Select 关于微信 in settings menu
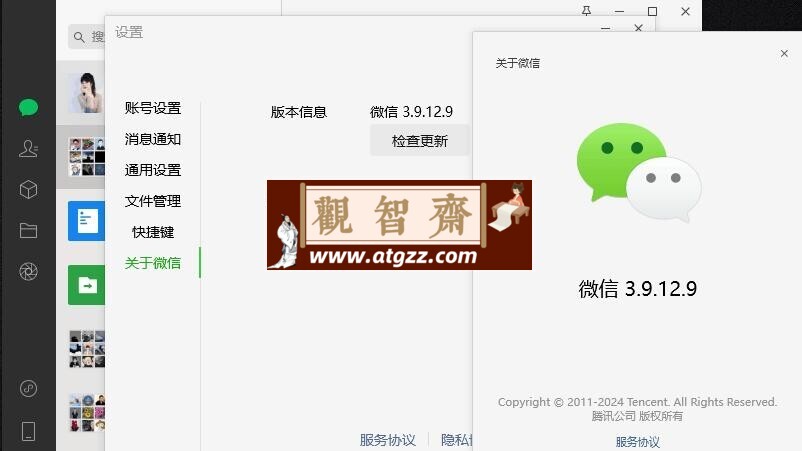This screenshot has width=802, height=451. [x=152, y=263]
